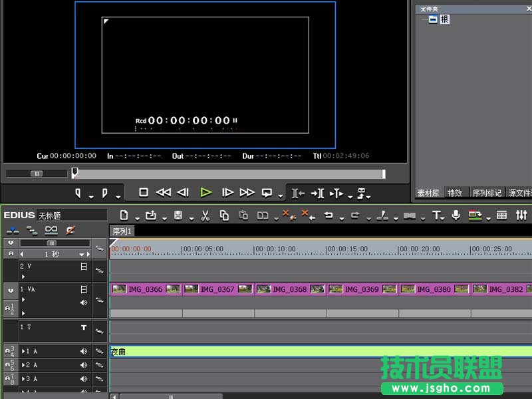Click the Stop playback button

click(x=144, y=193)
